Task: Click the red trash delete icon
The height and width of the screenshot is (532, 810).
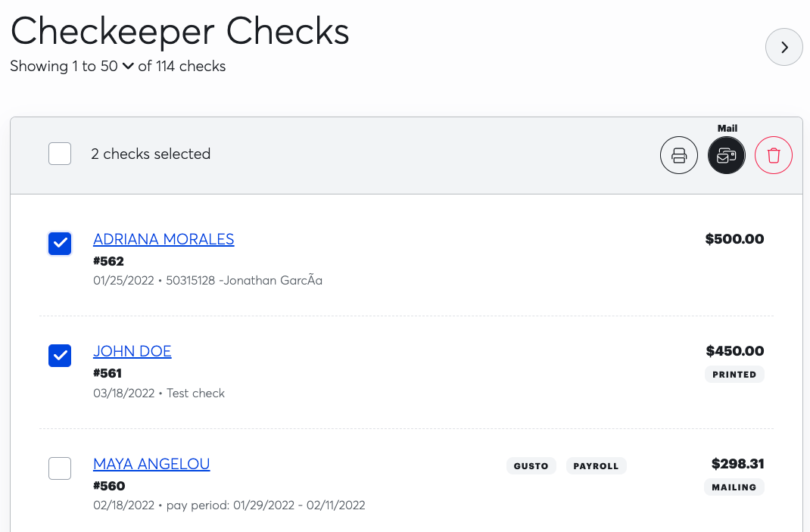Action: pos(773,154)
